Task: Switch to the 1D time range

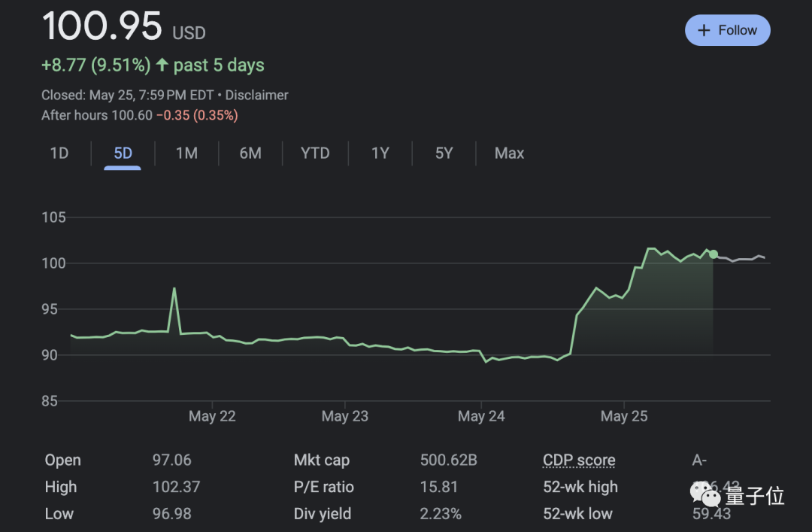Action: pos(59,154)
